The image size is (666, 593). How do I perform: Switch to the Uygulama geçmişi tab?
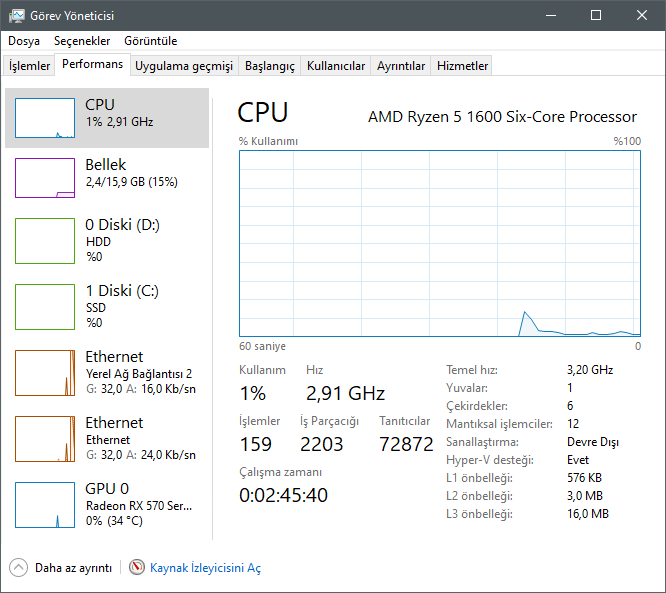[184, 66]
